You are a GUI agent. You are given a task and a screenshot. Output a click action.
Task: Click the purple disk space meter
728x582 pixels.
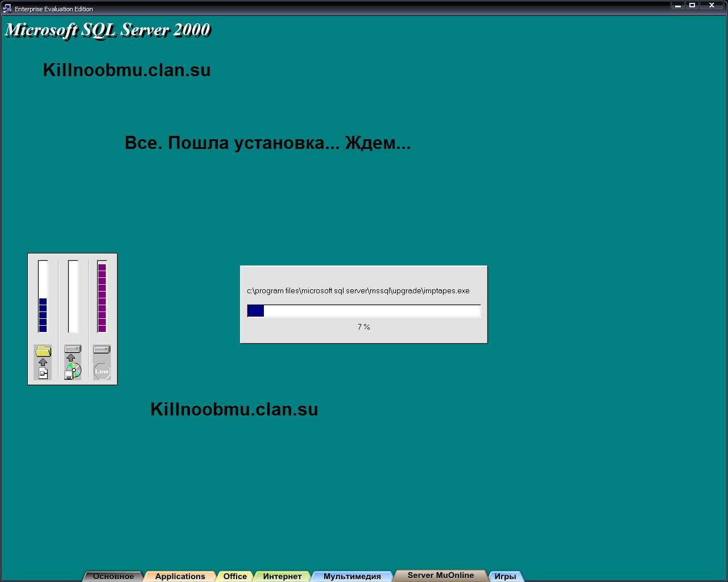click(x=102, y=296)
